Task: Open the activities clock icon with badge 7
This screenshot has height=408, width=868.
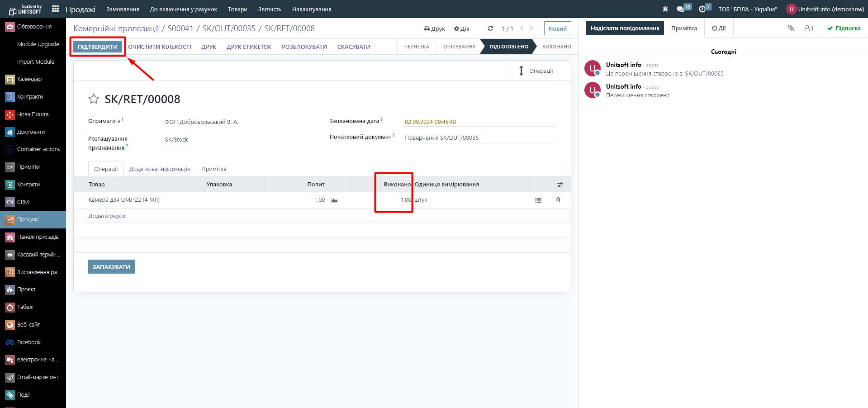Action: click(702, 9)
